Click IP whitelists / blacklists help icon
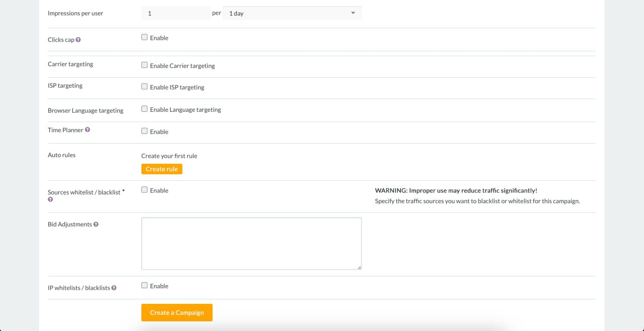Image resolution: width=644 pixels, height=331 pixels. [114, 288]
